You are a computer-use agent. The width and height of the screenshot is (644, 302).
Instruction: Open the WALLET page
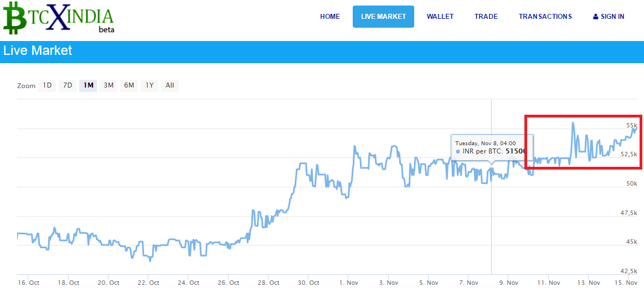coord(440,17)
